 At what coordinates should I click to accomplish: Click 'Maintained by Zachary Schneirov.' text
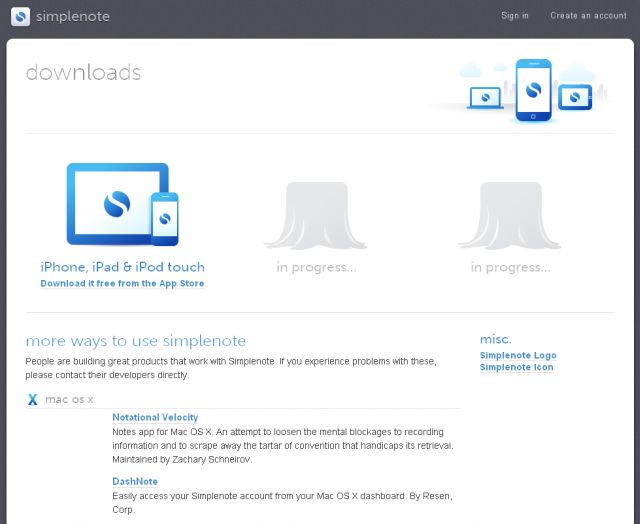pos(182,460)
